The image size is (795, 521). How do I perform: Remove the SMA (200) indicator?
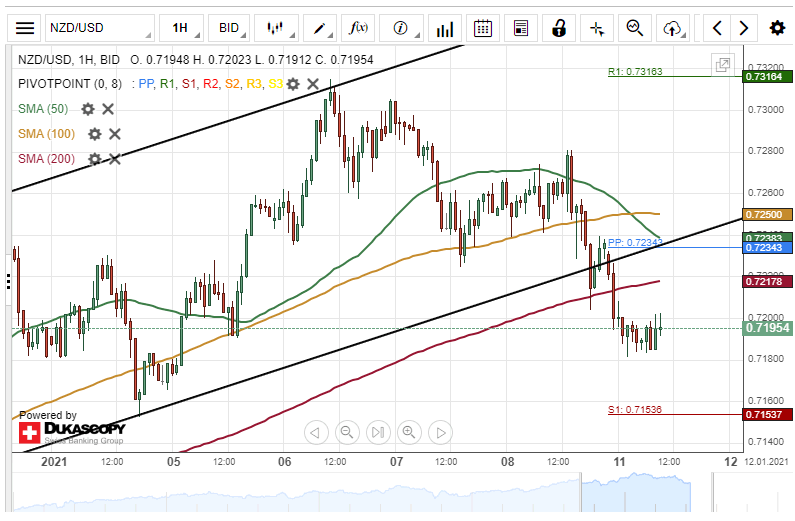[114, 159]
